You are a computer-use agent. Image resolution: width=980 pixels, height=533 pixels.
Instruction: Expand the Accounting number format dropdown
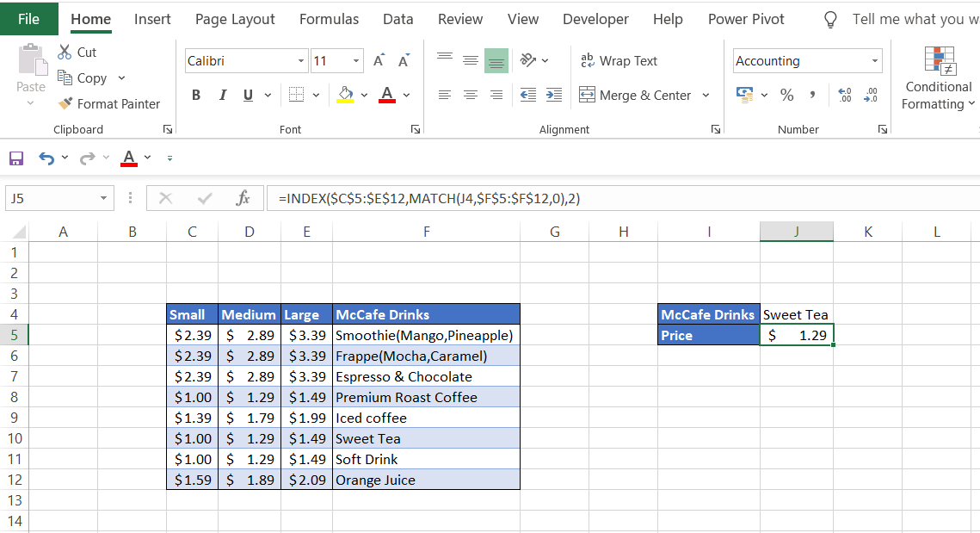(875, 61)
